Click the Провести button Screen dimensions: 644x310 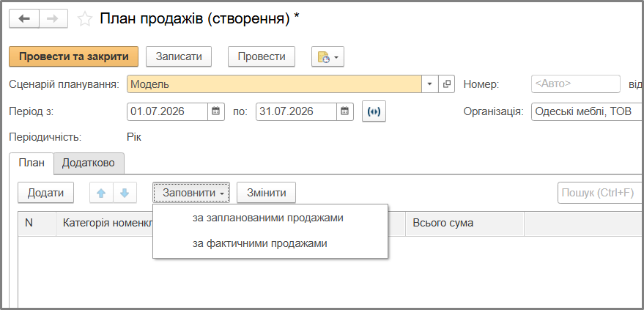point(262,56)
